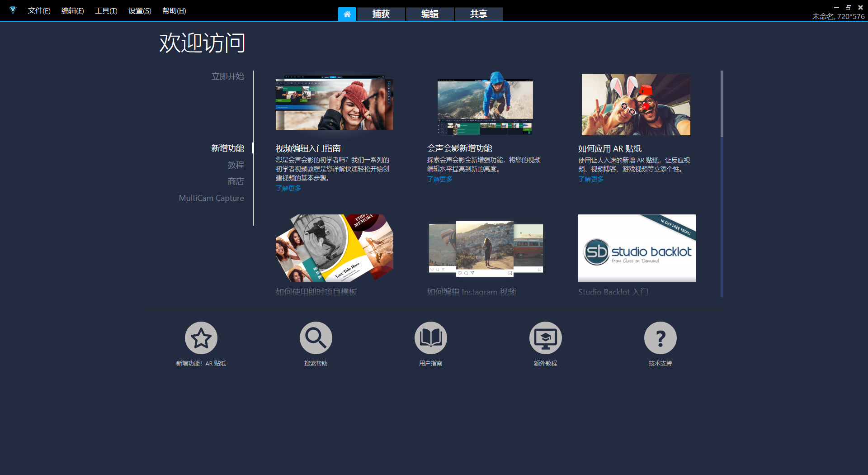Click the home house icon tab
The image size is (868, 475).
tap(347, 14)
